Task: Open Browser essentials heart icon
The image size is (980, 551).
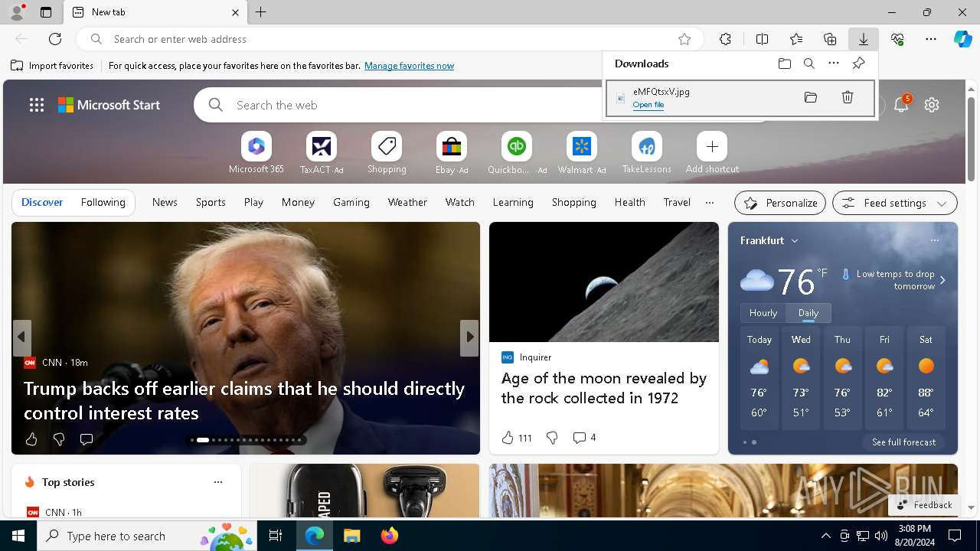Action: coord(897,39)
